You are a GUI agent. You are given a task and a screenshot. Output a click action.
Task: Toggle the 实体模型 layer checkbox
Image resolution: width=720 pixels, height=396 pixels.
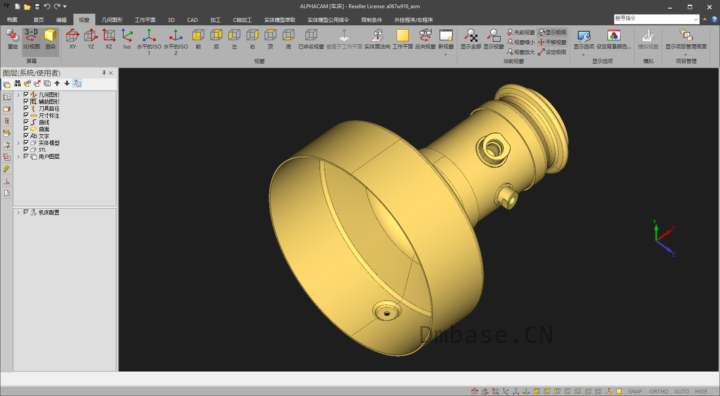[x=26, y=143]
